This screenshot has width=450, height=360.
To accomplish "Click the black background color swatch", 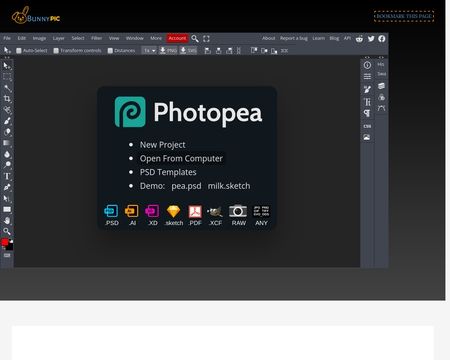I will point(10,247).
